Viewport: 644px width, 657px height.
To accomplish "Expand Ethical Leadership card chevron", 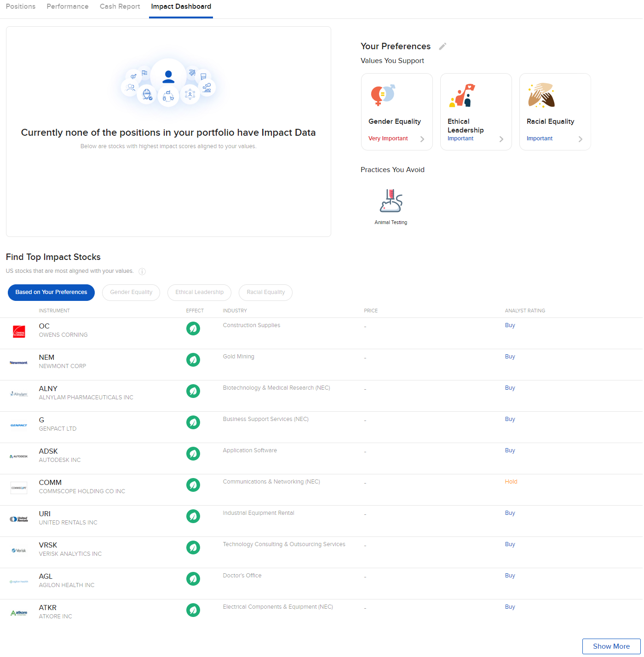I will [x=501, y=139].
